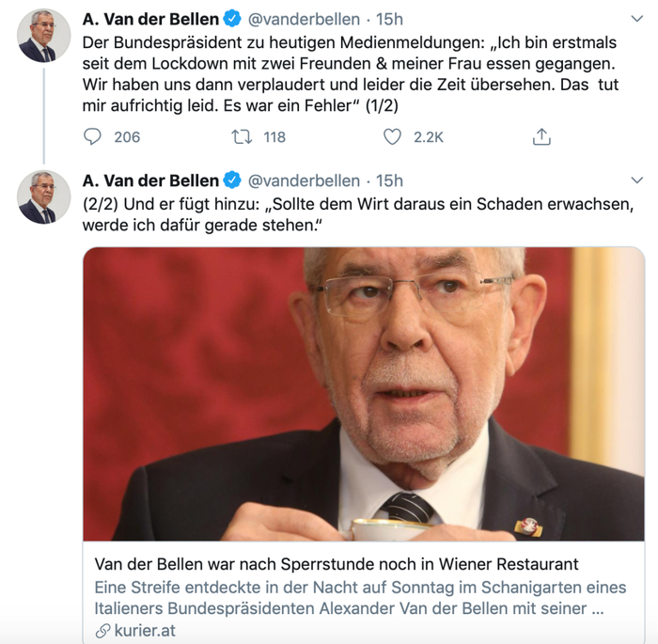This screenshot has width=658, height=644.
Task: Open the 15h timestamp of the first tweet
Action: pos(389,19)
